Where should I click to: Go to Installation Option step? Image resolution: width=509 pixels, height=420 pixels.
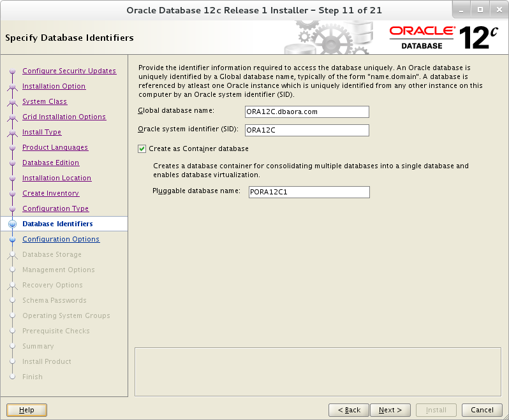54,86
